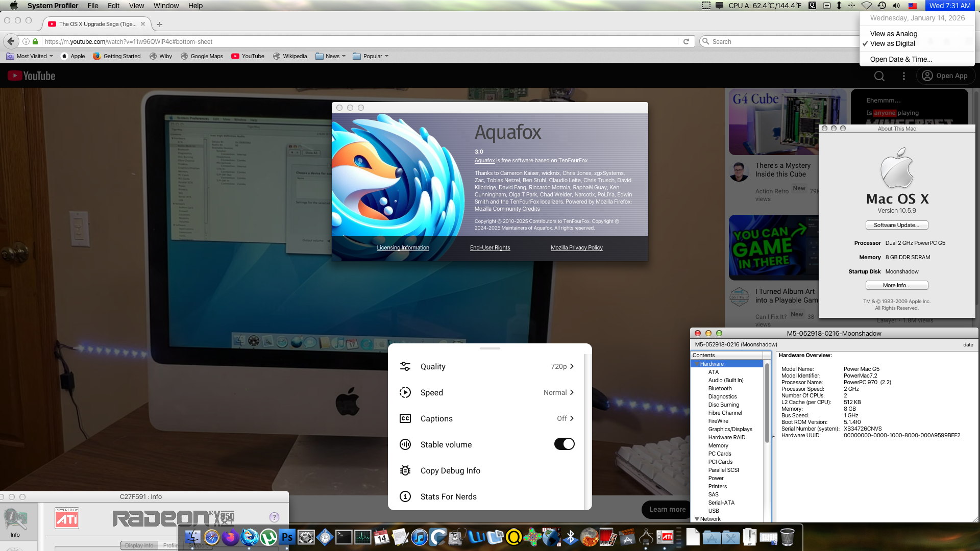The height and width of the screenshot is (551, 980).
Task: Select View as Analog clock
Action: [894, 34]
